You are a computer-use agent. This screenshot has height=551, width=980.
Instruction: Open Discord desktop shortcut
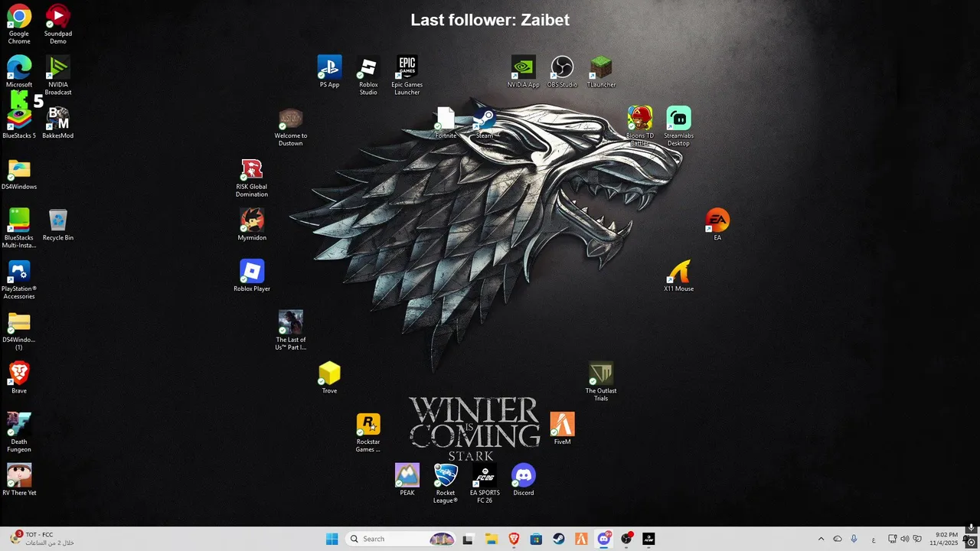coord(524,480)
